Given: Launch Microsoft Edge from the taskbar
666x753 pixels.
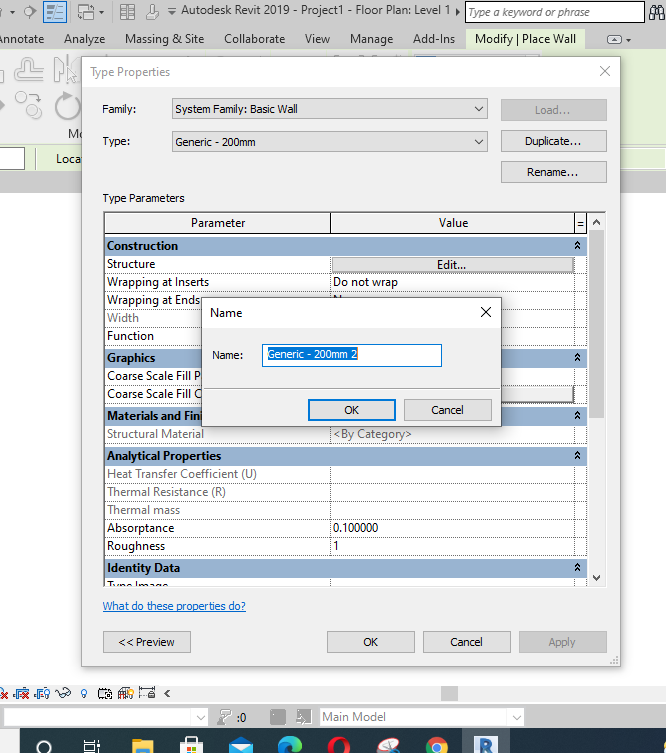Looking at the screenshot, I should tap(290, 745).
